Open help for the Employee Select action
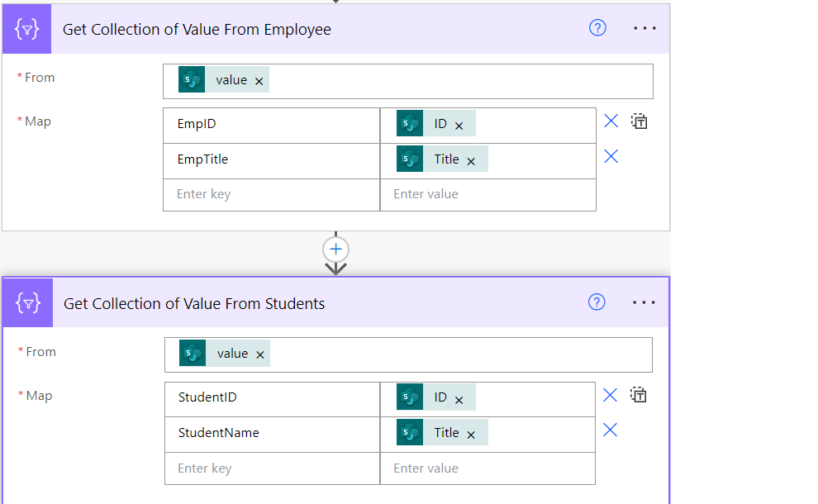 point(597,27)
